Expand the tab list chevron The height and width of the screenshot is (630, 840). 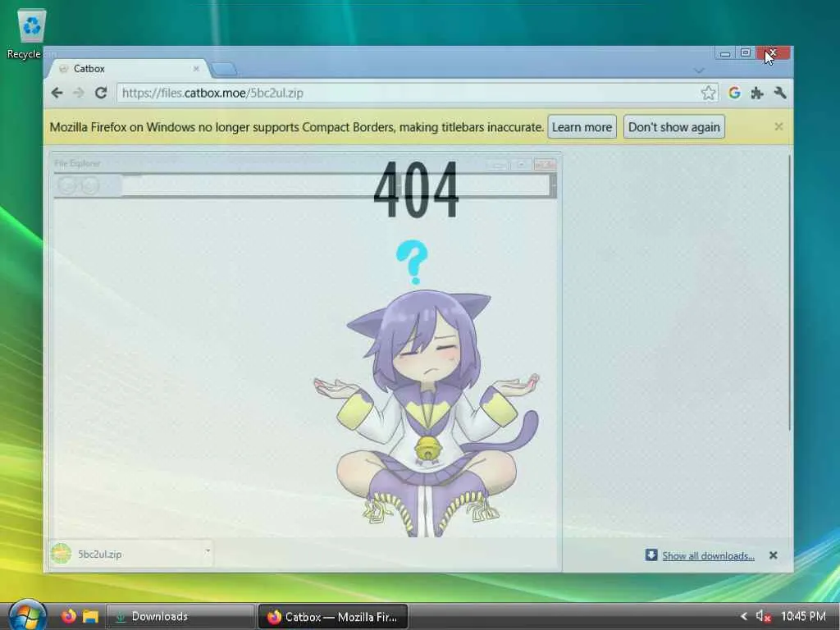[x=699, y=71]
